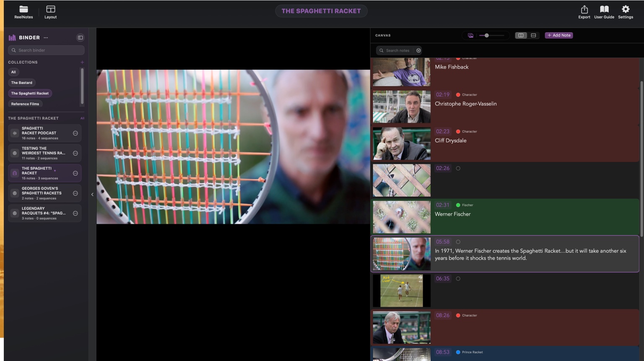Select The Spaghetti Racket collection chip
The width and height of the screenshot is (644, 361).
pyautogui.click(x=30, y=93)
